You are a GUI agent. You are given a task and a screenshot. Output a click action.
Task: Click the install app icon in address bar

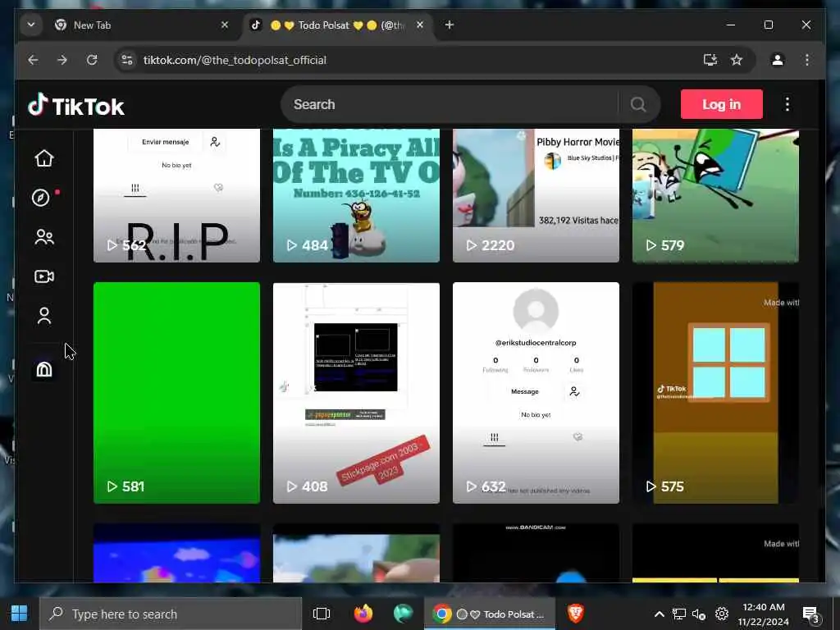pos(710,60)
